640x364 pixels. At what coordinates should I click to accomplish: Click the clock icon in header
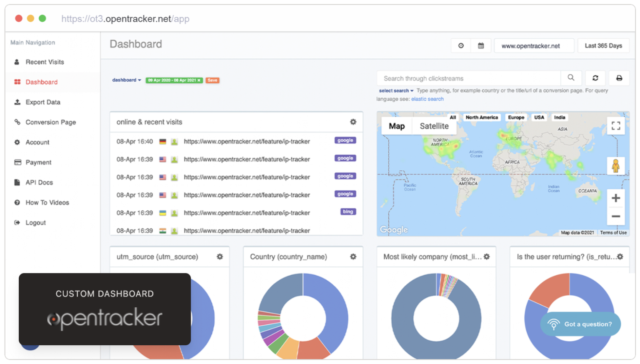coord(461,46)
